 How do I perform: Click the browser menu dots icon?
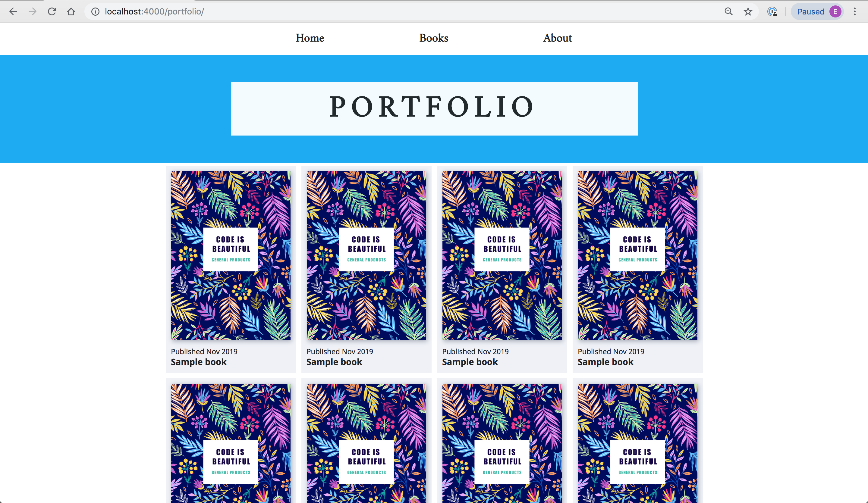coord(856,11)
